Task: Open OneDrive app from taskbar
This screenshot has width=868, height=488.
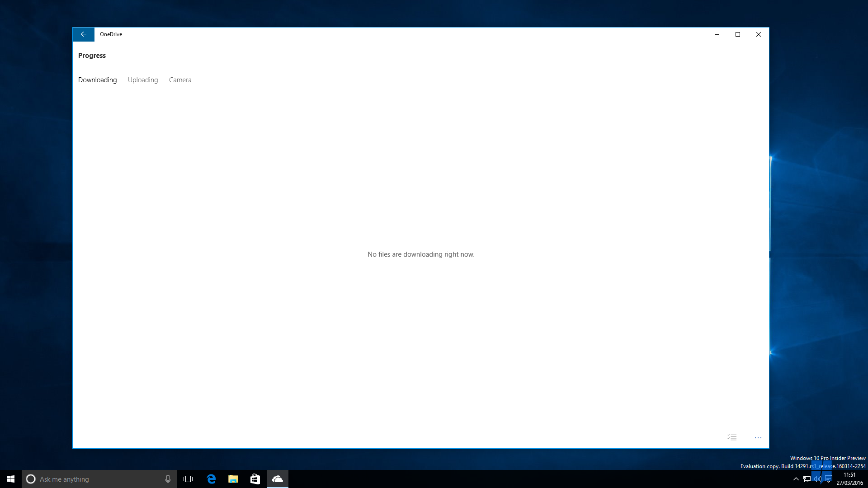Action: pos(277,479)
